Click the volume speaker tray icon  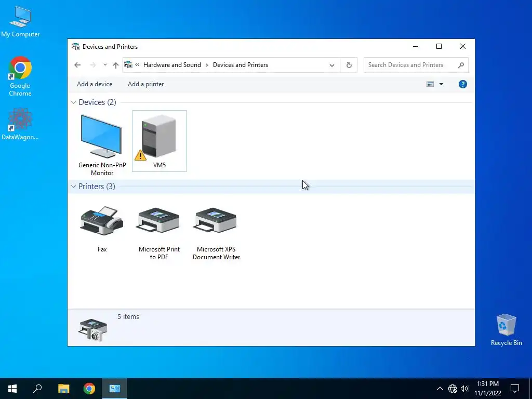pyautogui.click(x=464, y=389)
